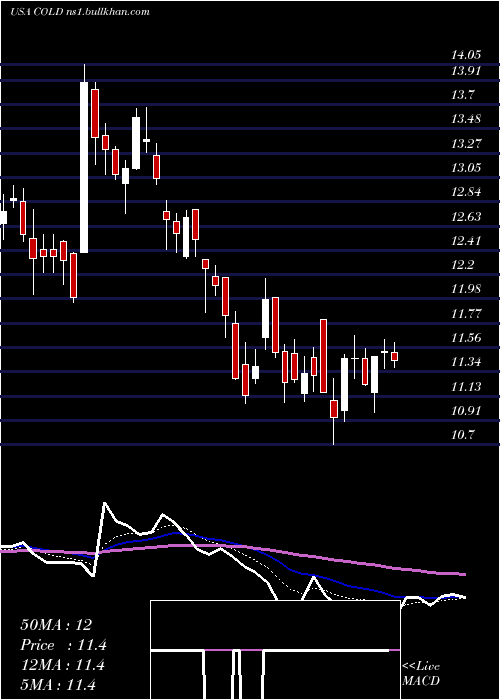Click the 10.91 price axis label
The image size is (500, 700).
pos(466,411)
